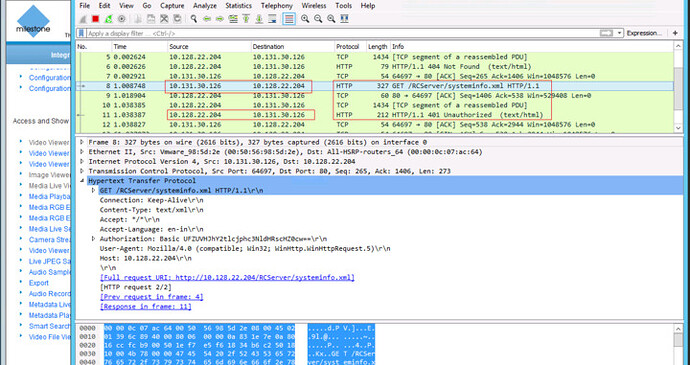Screen dimensions: 690x365
Task: Expand Transmission Control Protocol node
Action: pyautogui.click(x=82, y=171)
